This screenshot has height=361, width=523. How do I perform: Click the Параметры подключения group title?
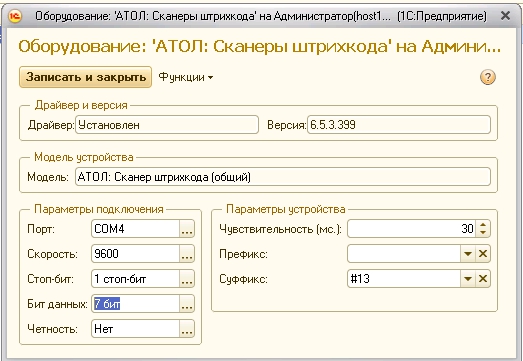tap(99, 209)
